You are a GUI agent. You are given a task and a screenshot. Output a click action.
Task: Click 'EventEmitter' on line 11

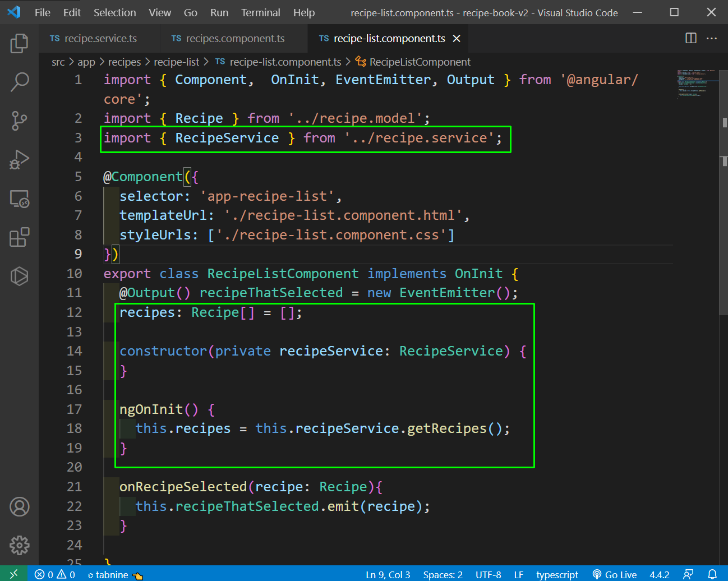click(447, 293)
